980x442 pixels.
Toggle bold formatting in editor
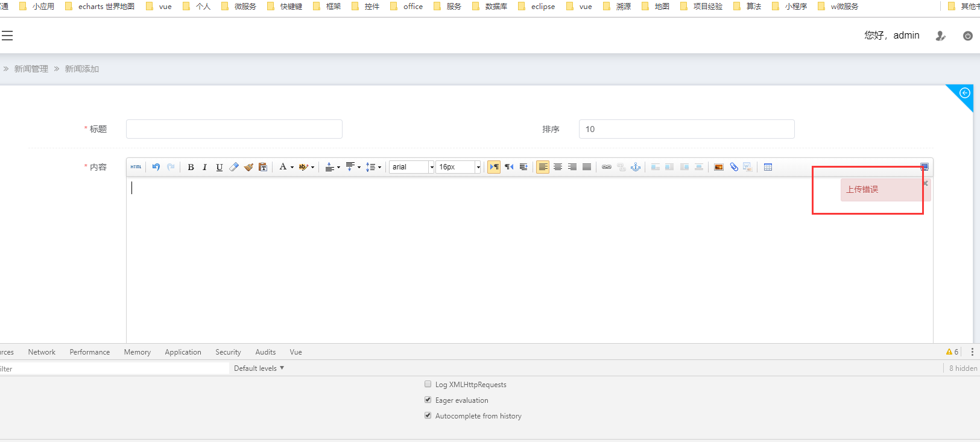pyautogui.click(x=191, y=167)
